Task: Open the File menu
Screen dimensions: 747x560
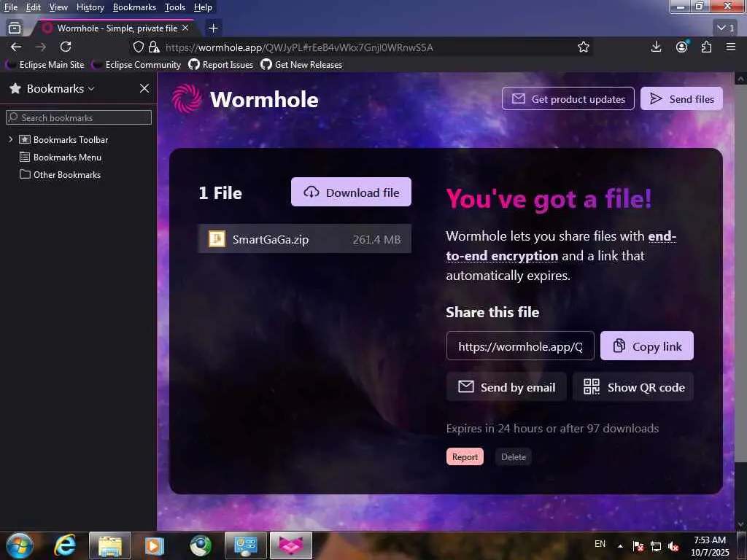Action: tap(11, 7)
